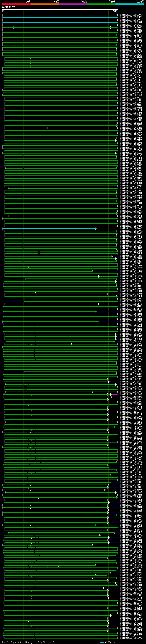Select hit label UniRef100_Q56YL9
The height and width of the screenshot is (644, 146).
click(131, 254)
